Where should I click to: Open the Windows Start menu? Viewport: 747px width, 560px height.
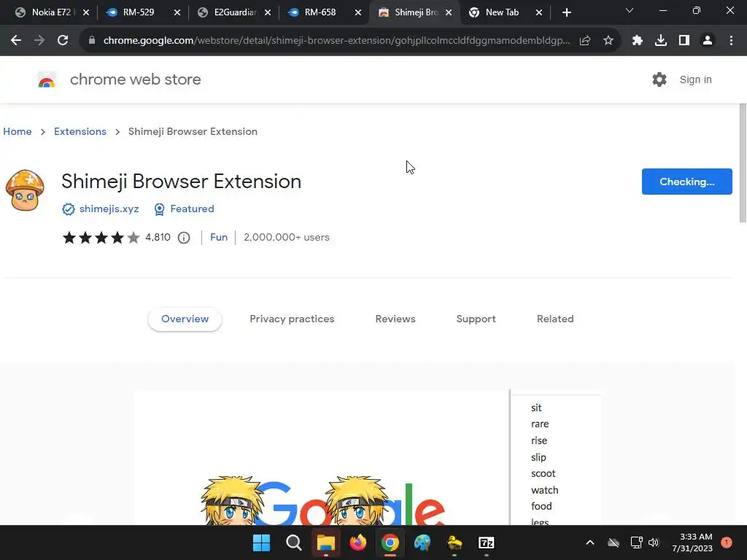click(261, 542)
